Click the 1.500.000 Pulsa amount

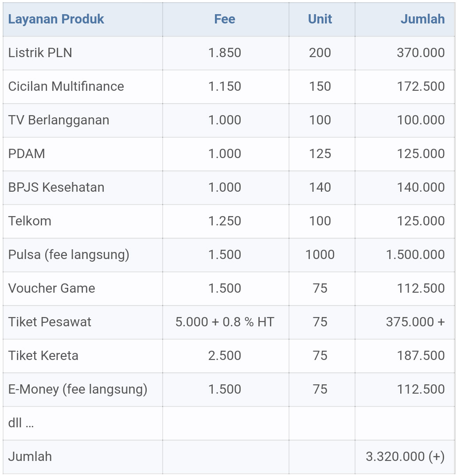[x=415, y=255]
